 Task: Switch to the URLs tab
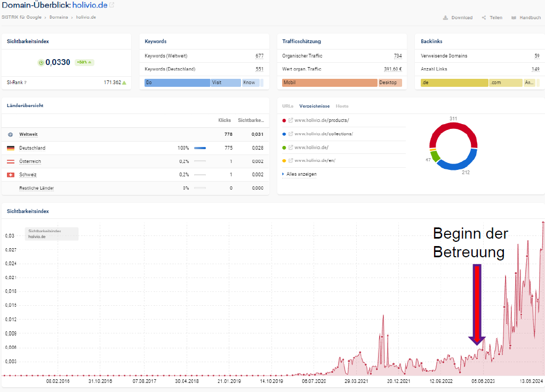(287, 106)
